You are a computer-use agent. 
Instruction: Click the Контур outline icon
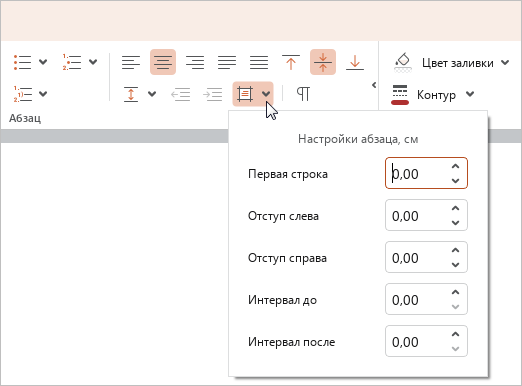click(x=400, y=95)
